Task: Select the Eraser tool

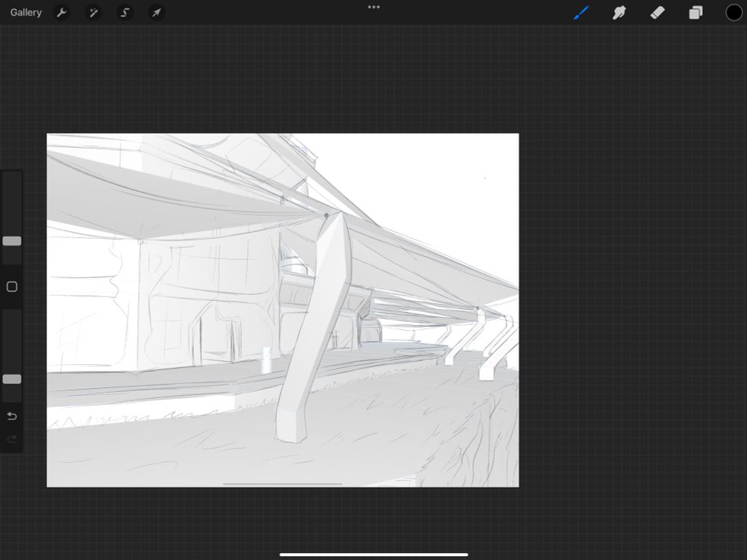Action: [x=657, y=13]
